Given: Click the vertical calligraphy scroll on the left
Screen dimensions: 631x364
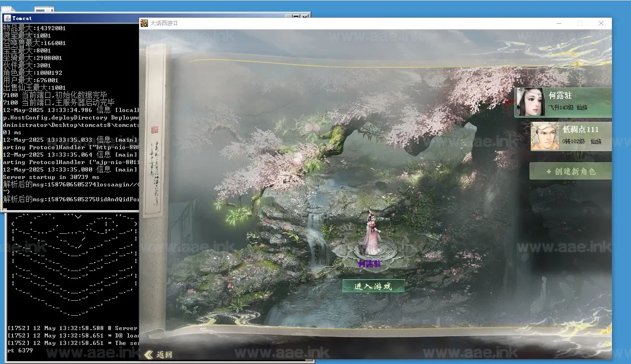Looking at the screenshot, I should pyautogui.click(x=154, y=131).
